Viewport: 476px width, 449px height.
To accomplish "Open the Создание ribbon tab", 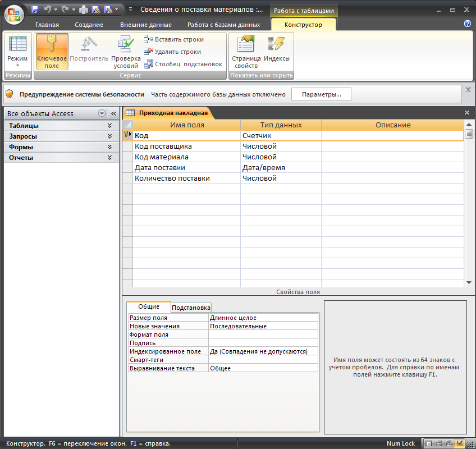I will (89, 25).
